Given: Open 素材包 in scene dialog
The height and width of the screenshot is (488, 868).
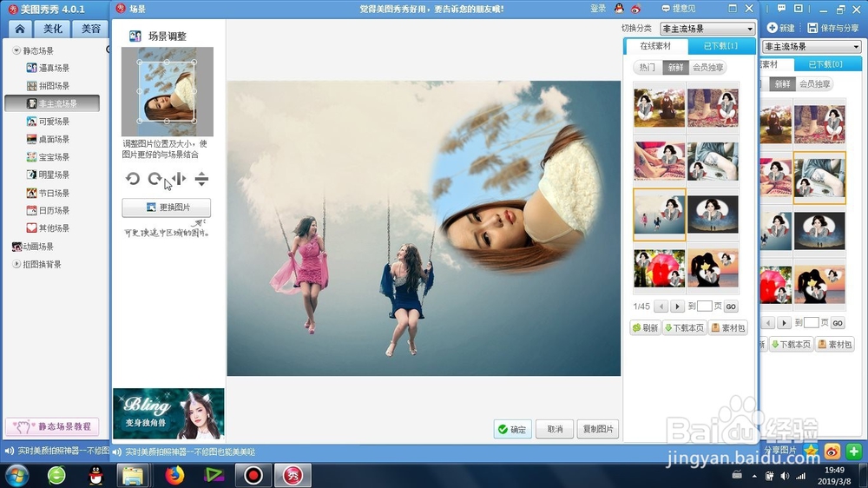Looking at the screenshot, I should tap(728, 328).
